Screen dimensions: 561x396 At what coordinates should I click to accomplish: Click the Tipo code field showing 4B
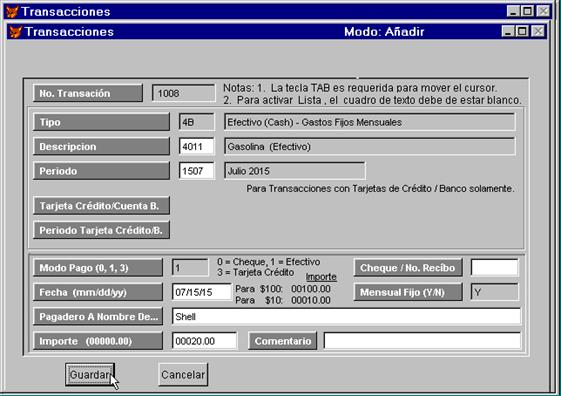point(196,122)
